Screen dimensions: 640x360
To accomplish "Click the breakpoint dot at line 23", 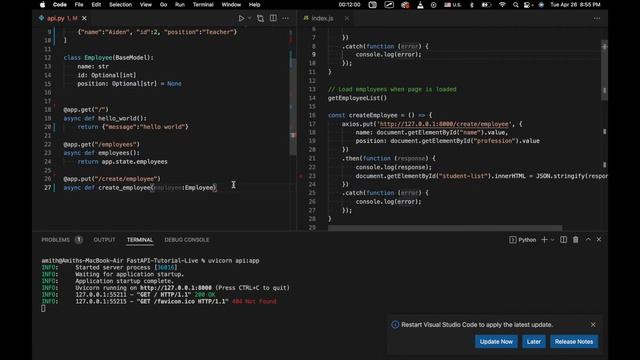I will [x=301, y=176].
